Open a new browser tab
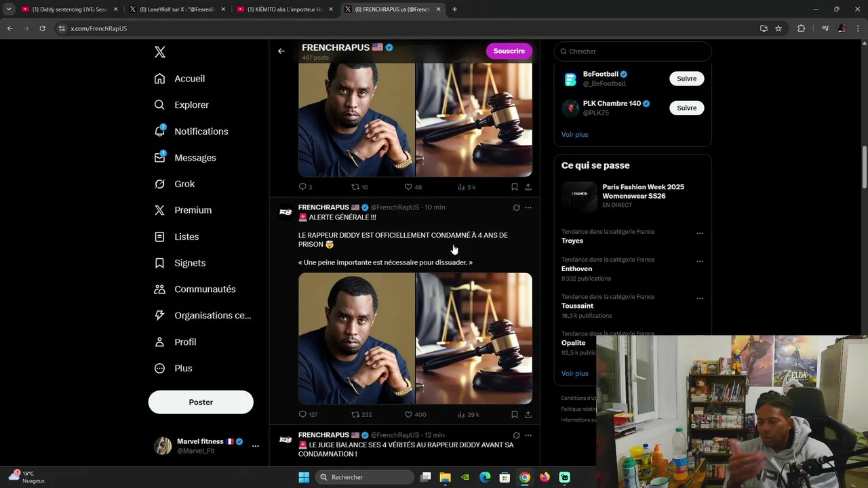This screenshot has width=868, height=488. coord(454,9)
